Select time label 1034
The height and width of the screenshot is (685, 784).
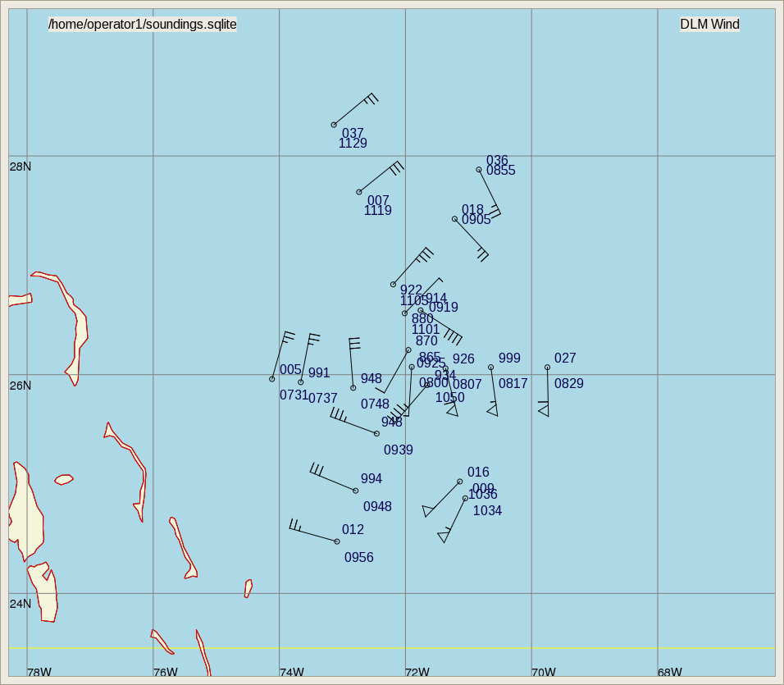tap(487, 510)
